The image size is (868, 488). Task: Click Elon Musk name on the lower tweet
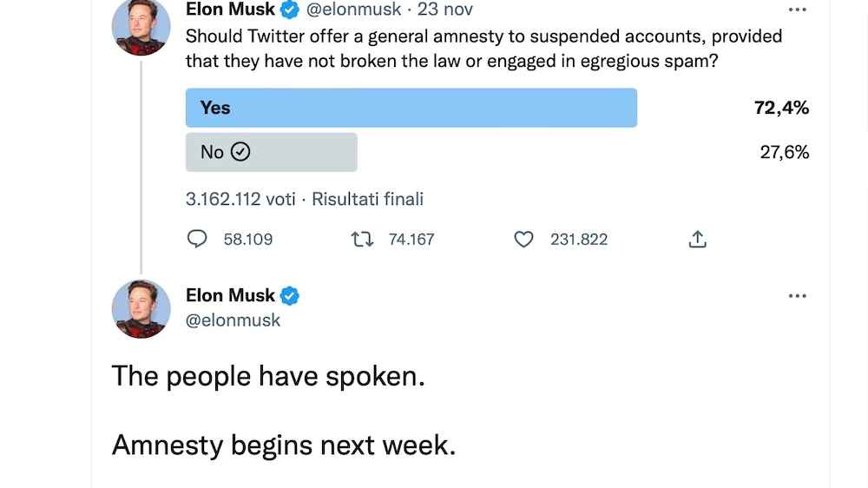pyautogui.click(x=230, y=295)
